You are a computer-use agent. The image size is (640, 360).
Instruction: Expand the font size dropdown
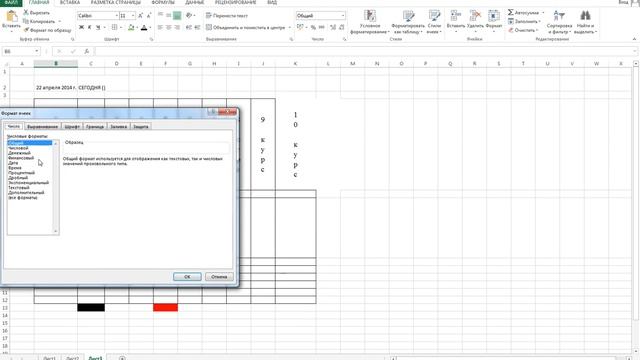[133, 16]
